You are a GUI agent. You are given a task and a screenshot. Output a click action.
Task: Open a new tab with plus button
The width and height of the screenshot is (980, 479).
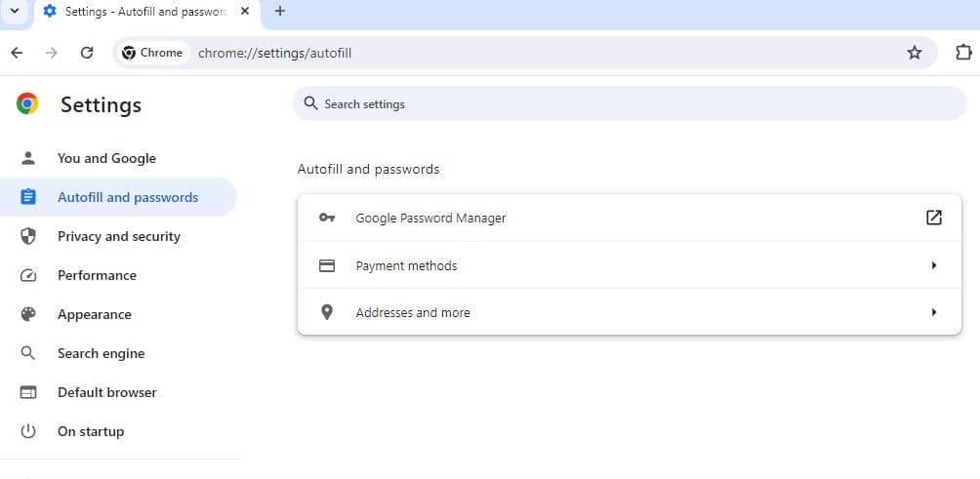click(280, 12)
